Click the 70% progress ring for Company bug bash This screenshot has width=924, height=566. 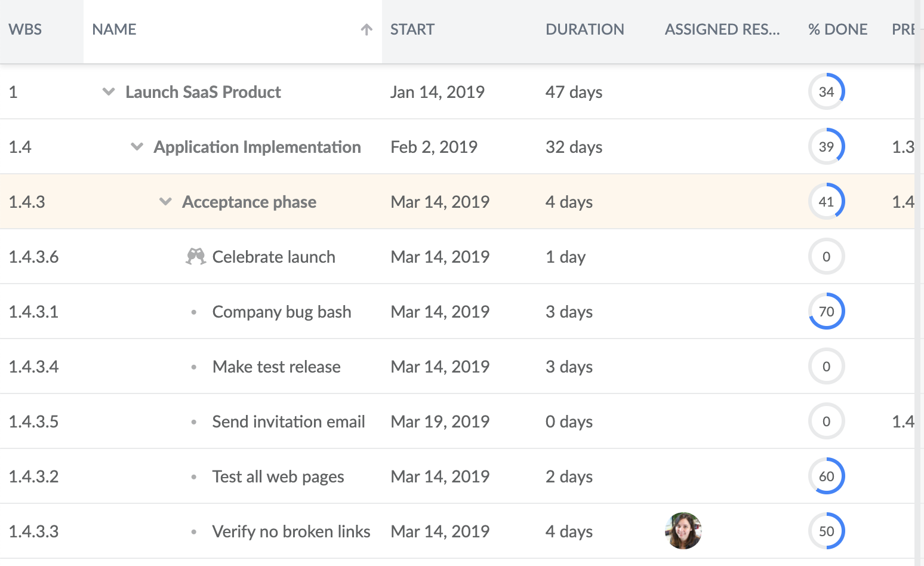point(827,311)
